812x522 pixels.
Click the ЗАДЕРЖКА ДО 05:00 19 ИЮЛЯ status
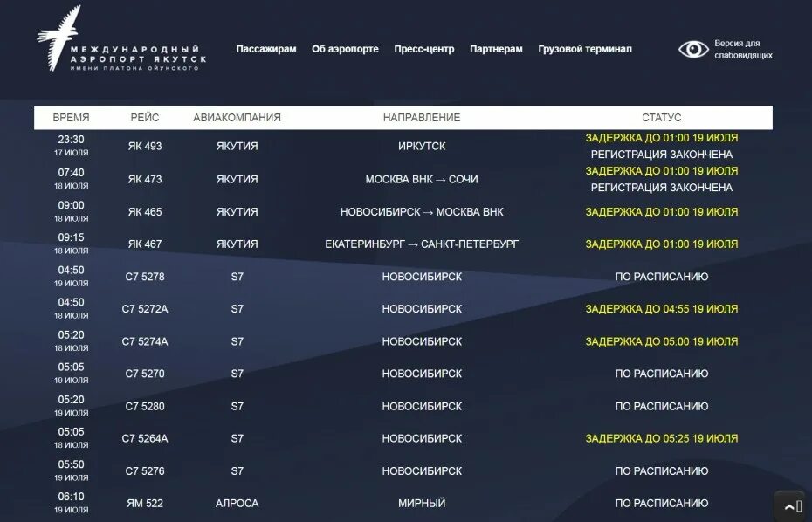coord(661,341)
